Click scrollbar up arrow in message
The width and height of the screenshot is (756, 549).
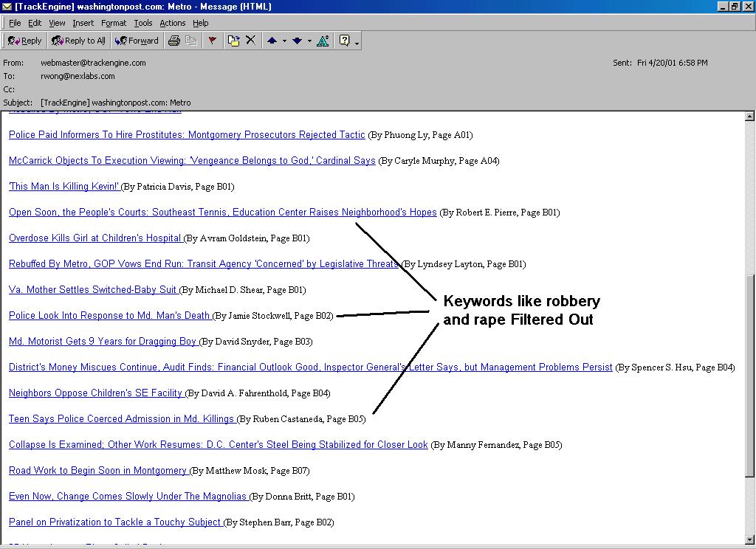750,116
